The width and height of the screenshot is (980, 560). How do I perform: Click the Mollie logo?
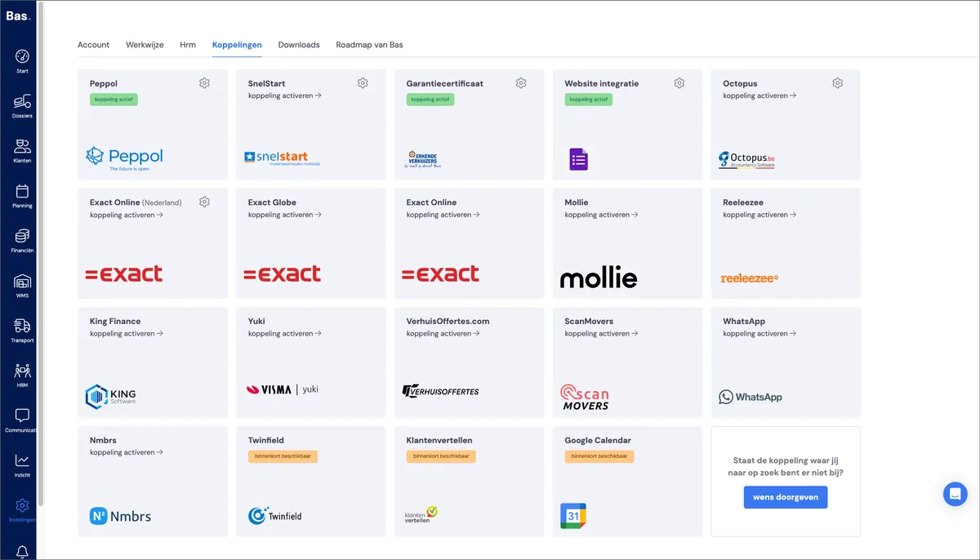pos(599,278)
